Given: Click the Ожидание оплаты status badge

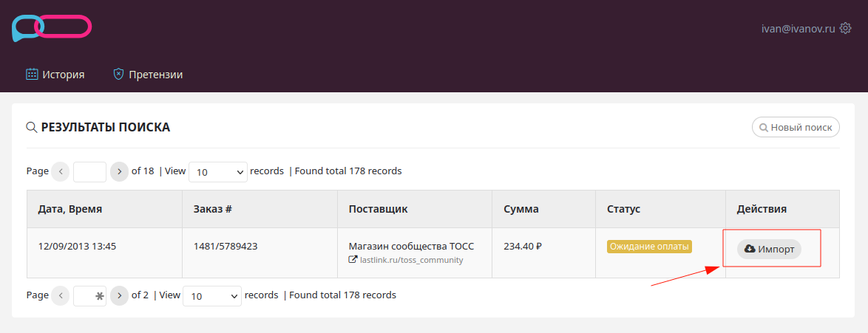Looking at the screenshot, I should pos(650,247).
